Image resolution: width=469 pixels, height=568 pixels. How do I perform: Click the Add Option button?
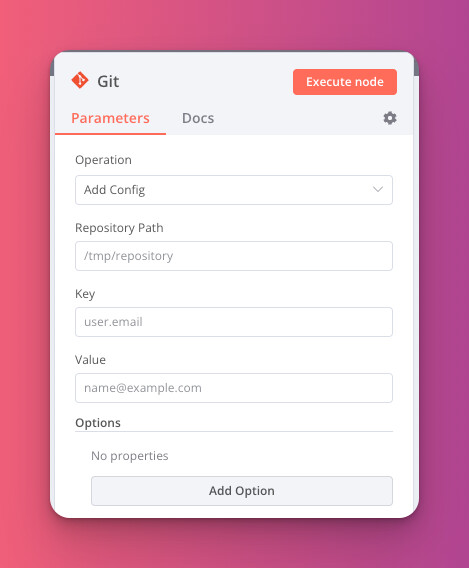point(242,491)
